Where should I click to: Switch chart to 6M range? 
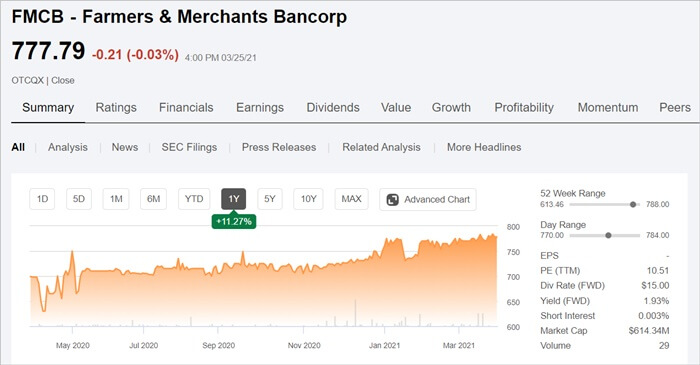coord(153,199)
